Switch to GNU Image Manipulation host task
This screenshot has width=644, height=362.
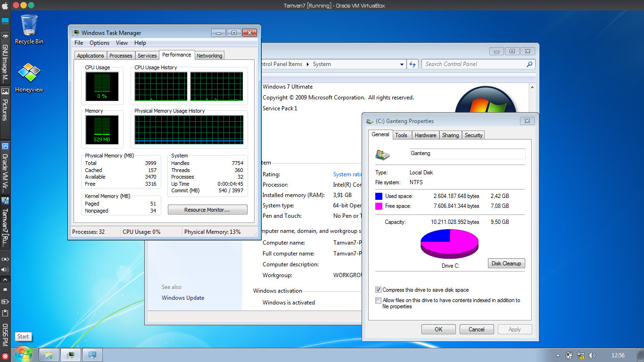coord(5,58)
